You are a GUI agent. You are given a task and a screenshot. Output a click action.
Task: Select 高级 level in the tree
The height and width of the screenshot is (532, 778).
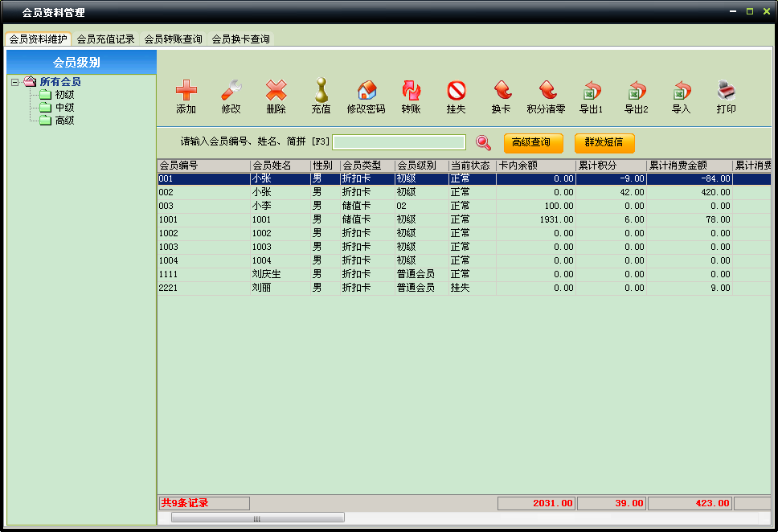(64, 121)
